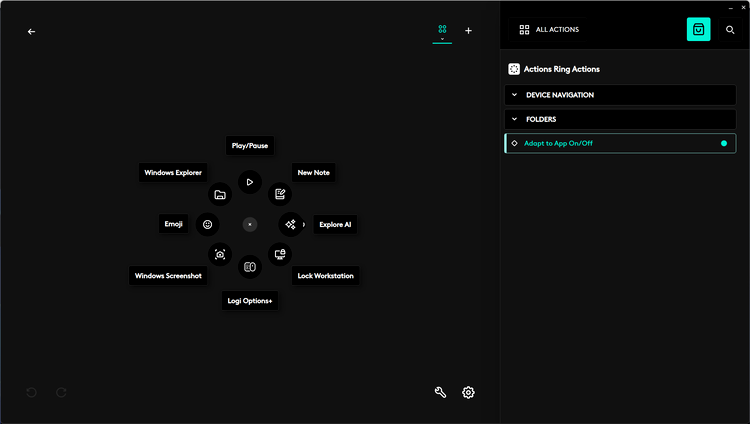Click the Explore AI sparkle icon
This screenshot has height=424, width=750.
pos(291,224)
